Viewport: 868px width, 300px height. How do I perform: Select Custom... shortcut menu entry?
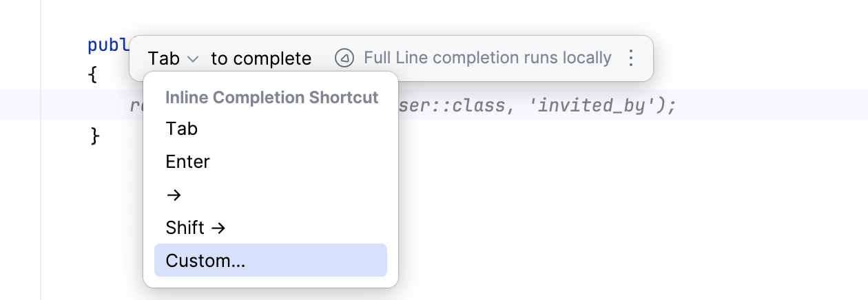(205, 261)
